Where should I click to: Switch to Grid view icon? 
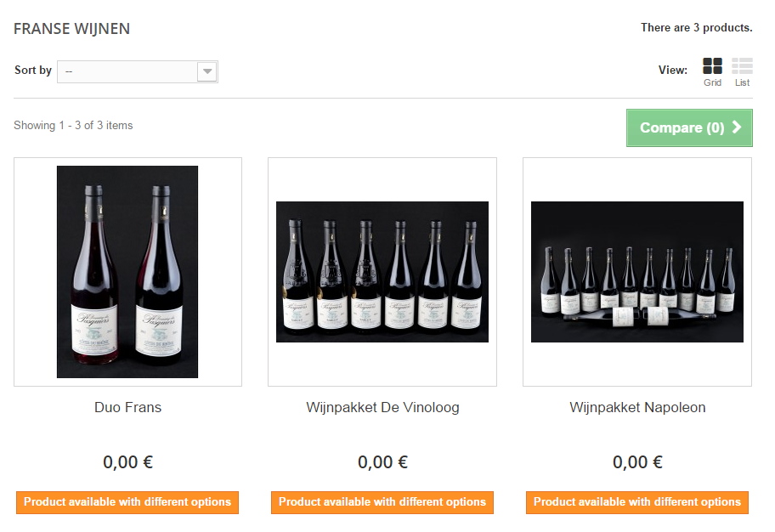point(712,66)
